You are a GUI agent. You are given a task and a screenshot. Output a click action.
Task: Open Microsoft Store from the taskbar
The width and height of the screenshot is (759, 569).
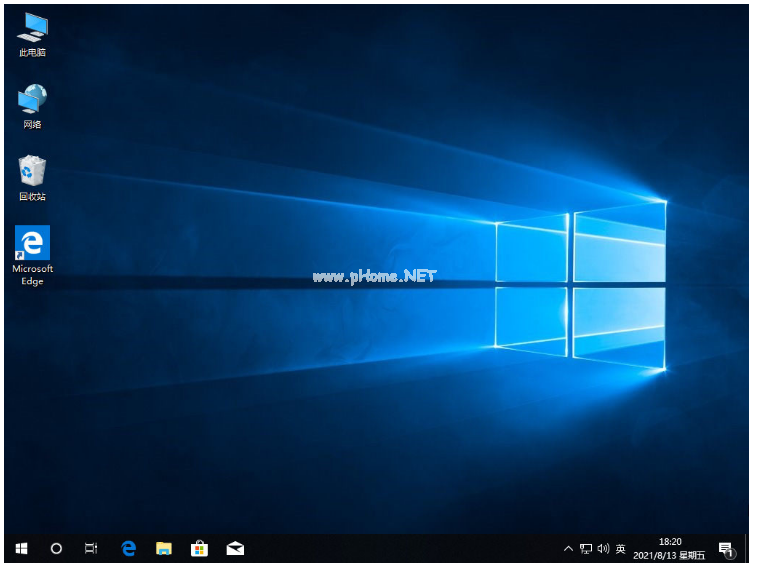(x=199, y=548)
